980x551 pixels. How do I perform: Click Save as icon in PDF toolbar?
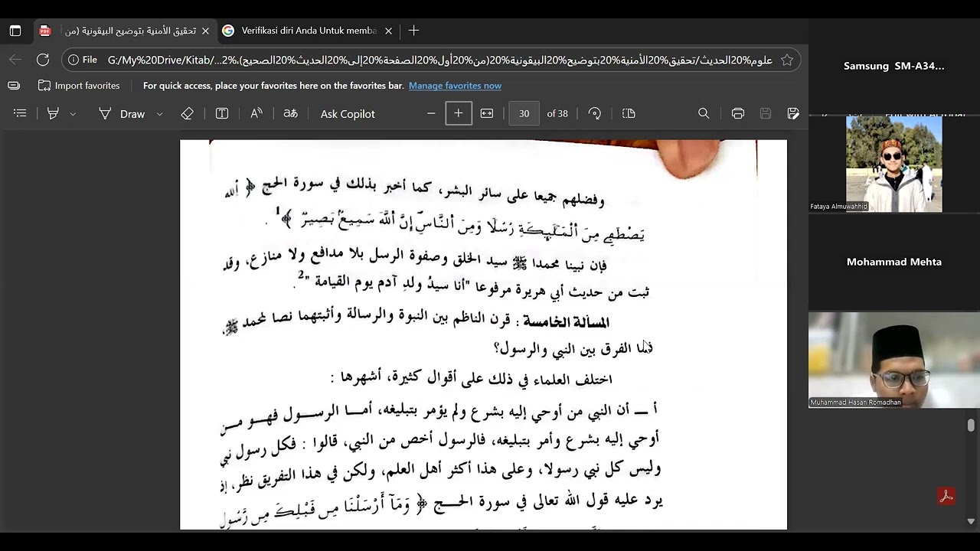coord(793,113)
